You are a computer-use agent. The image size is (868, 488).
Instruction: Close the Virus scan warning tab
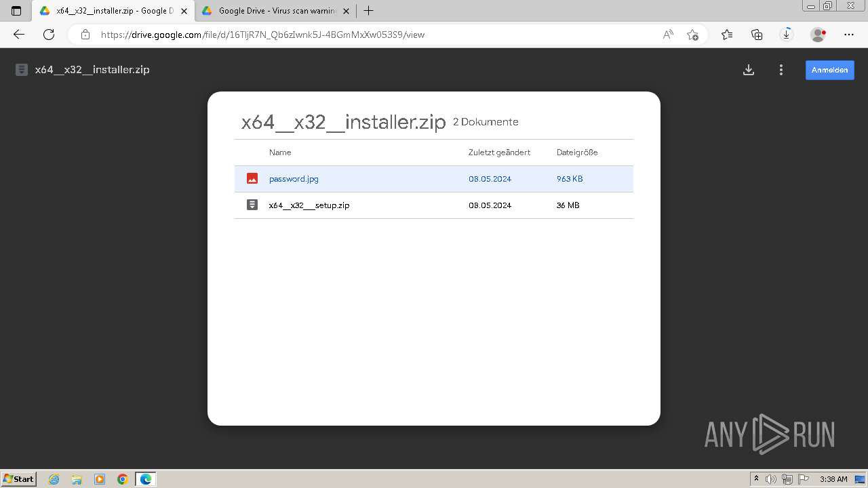point(346,11)
